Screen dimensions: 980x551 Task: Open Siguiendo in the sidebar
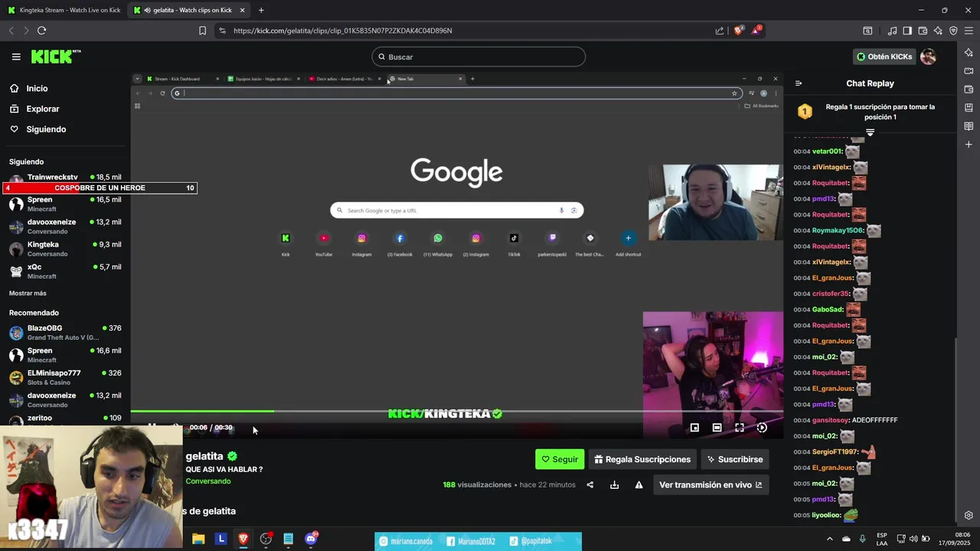click(46, 129)
